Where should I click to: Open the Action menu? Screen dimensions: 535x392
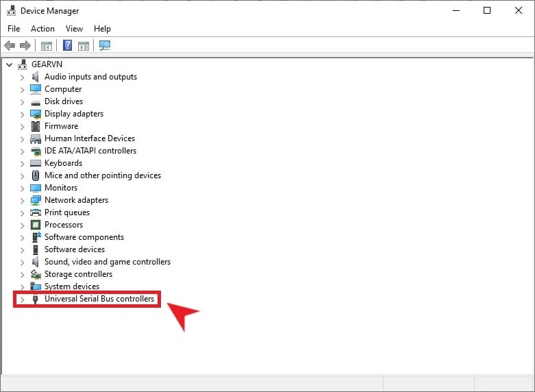point(42,29)
